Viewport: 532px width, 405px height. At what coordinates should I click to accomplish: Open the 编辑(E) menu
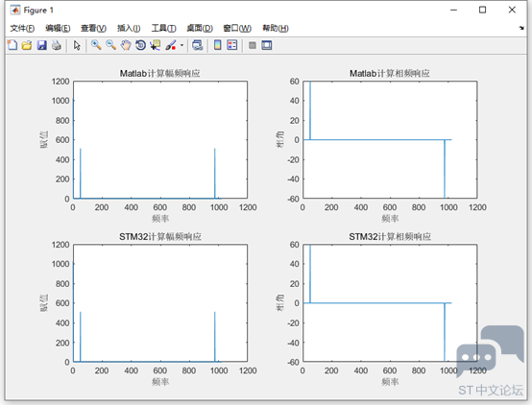(58, 28)
